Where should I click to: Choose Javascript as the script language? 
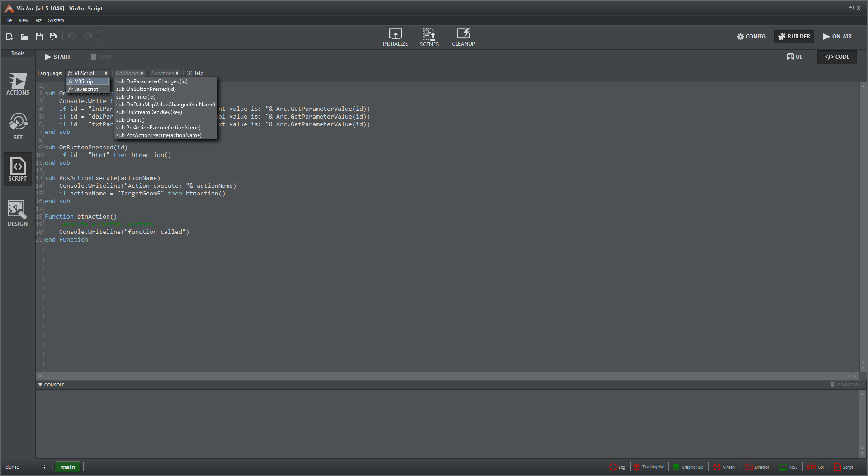click(88, 89)
